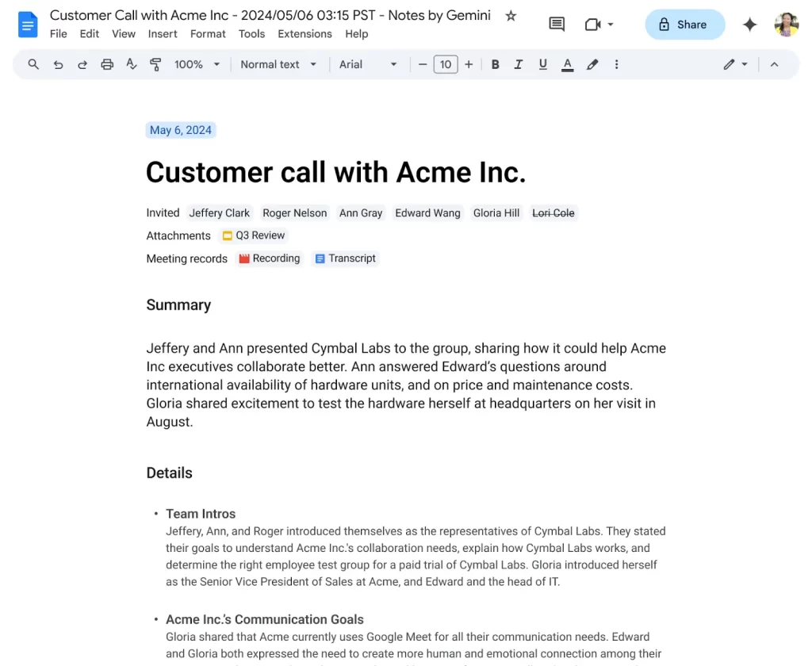Viewport: 812px width, 666px height.
Task: Toggle bold formatting
Action: (495, 64)
